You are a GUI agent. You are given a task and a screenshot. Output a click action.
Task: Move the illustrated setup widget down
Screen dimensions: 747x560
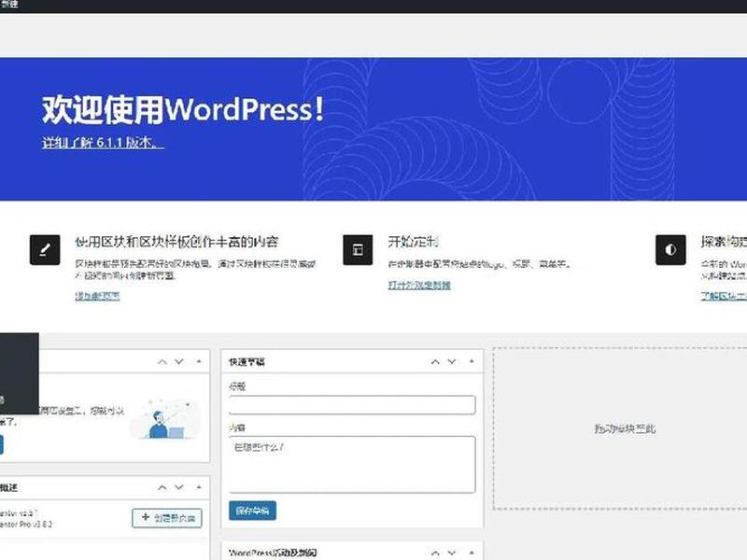[x=179, y=362]
